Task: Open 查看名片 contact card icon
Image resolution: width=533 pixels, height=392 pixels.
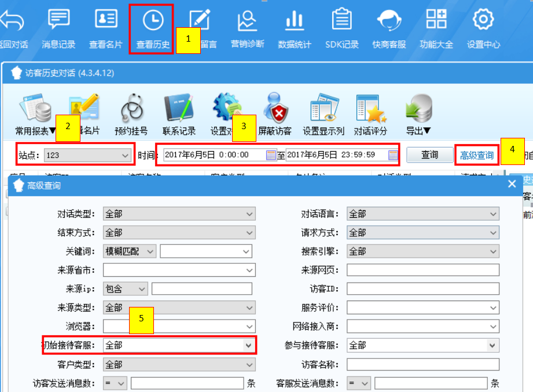Action: pyautogui.click(x=105, y=22)
